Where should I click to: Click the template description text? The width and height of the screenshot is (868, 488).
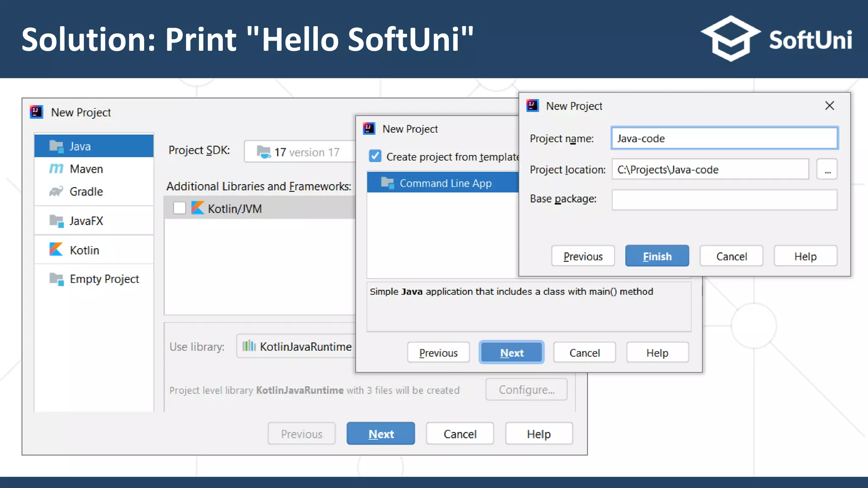point(511,291)
